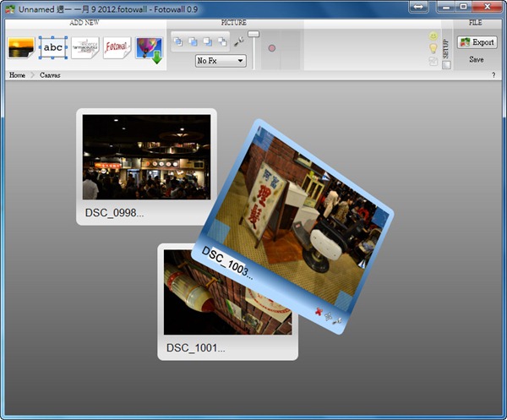
Task: Select the Canvas breadcrumb item
Action: (x=50, y=75)
